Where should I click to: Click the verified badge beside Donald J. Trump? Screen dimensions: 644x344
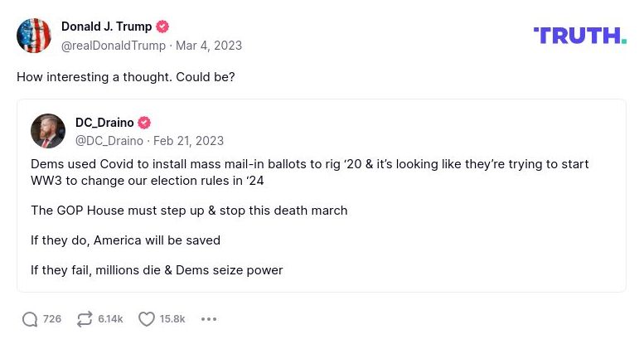163,27
